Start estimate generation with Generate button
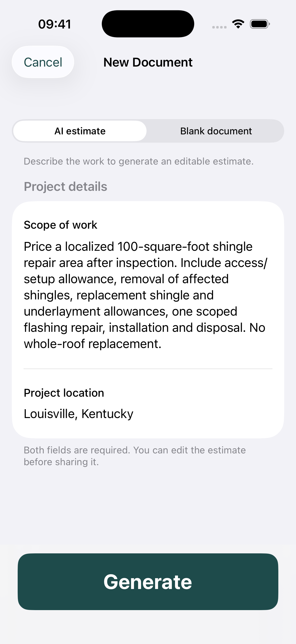296x644 pixels. click(148, 582)
